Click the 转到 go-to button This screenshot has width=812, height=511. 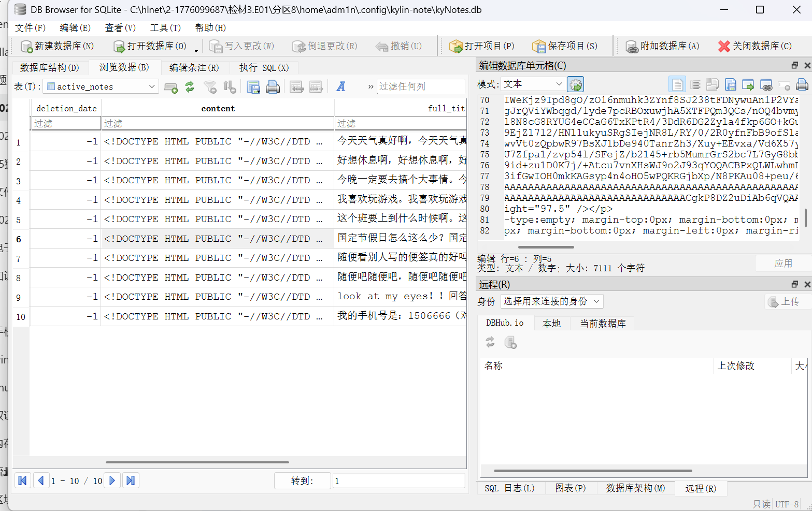click(x=302, y=481)
